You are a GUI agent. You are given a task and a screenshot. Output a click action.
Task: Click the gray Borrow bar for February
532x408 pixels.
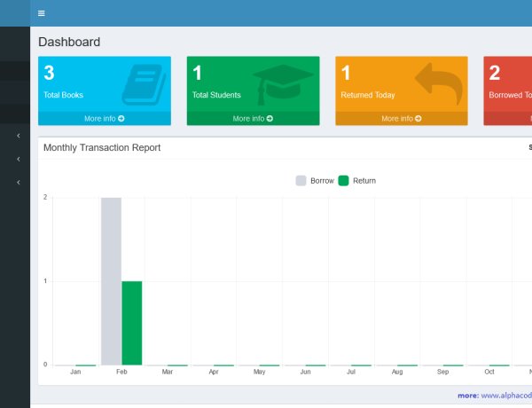point(111,280)
